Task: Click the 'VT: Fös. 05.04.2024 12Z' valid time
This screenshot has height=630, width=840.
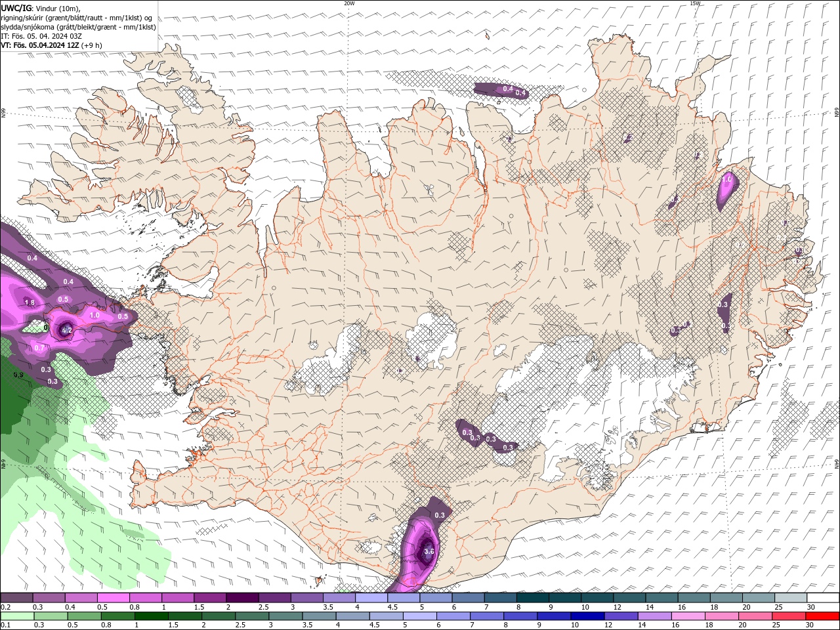Action: [41, 45]
